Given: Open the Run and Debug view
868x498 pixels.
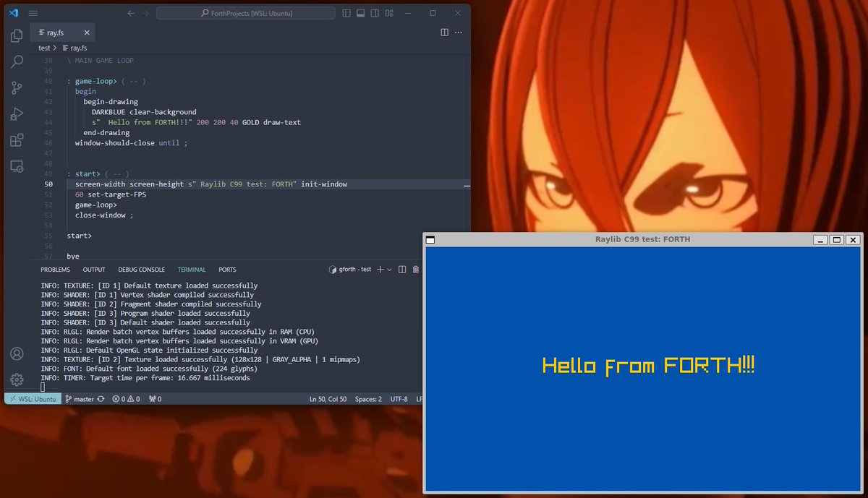Looking at the screenshot, I should pos(17,114).
